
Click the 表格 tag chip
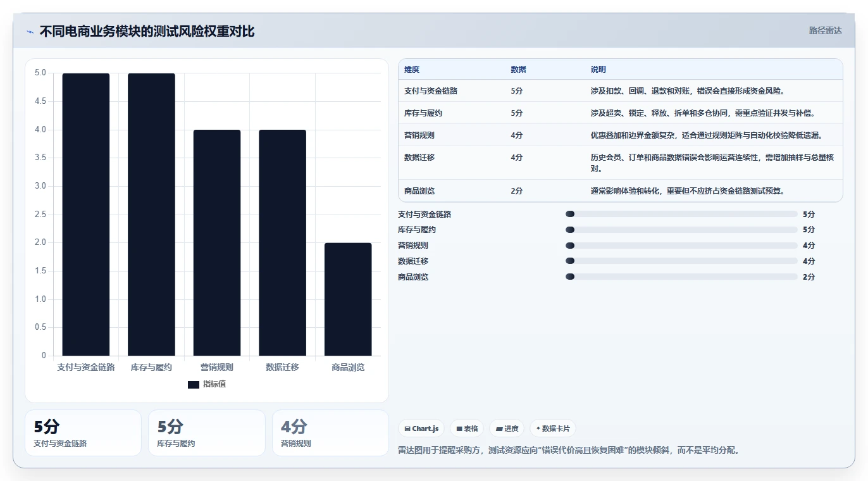(467, 428)
